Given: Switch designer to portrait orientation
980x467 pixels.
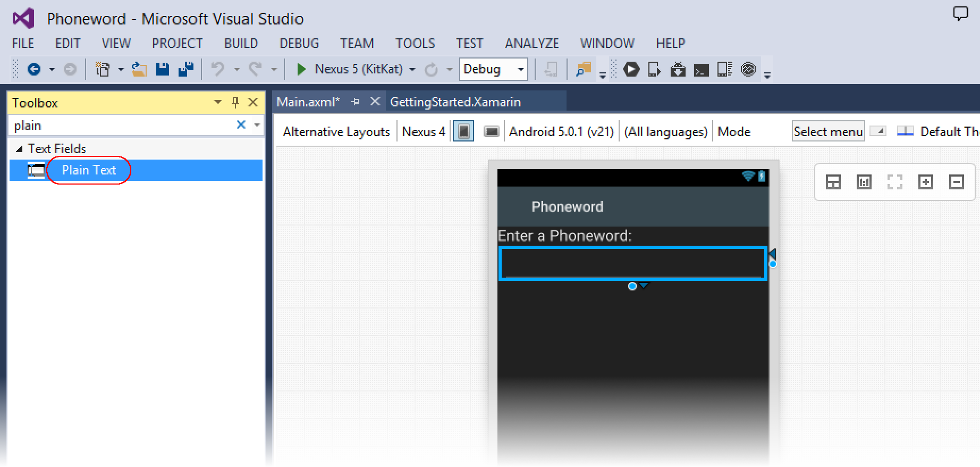Looking at the screenshot, I should (463, 131).
